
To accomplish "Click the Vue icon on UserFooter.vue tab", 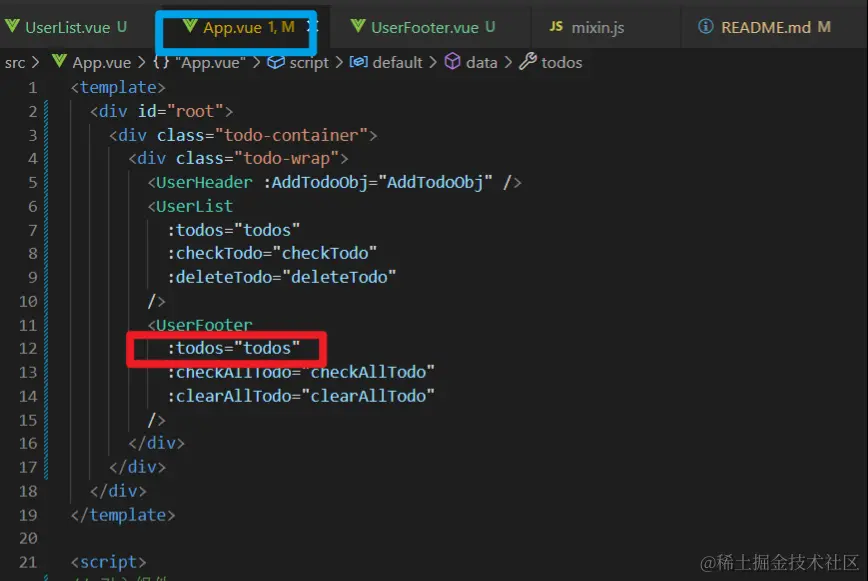I will coord(358,26).
